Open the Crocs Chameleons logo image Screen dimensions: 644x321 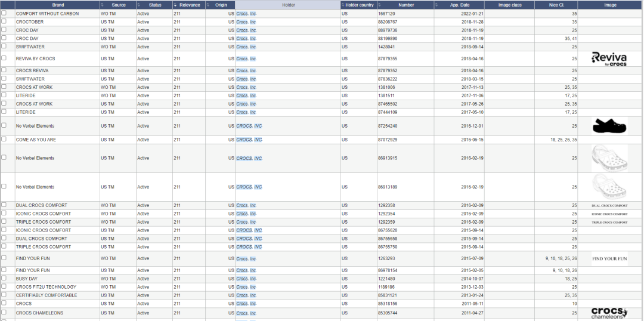[609, 313]
